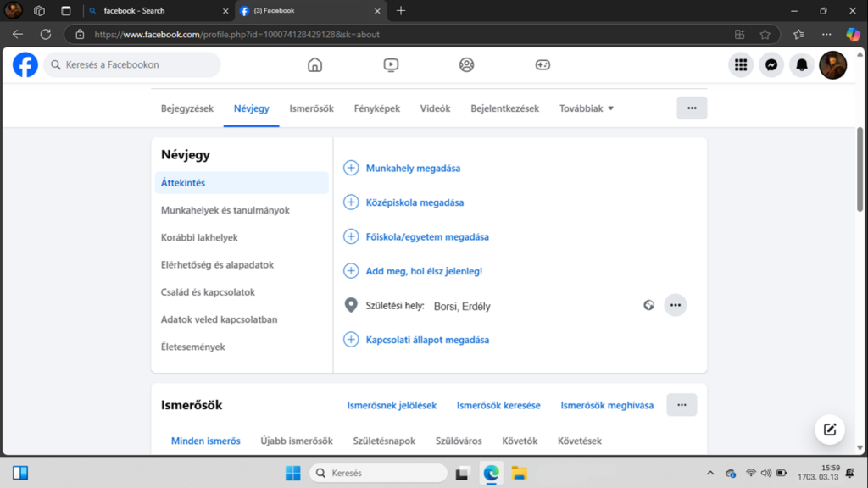
Task: Select Minden ismerős friends filter
Action: 205,441
